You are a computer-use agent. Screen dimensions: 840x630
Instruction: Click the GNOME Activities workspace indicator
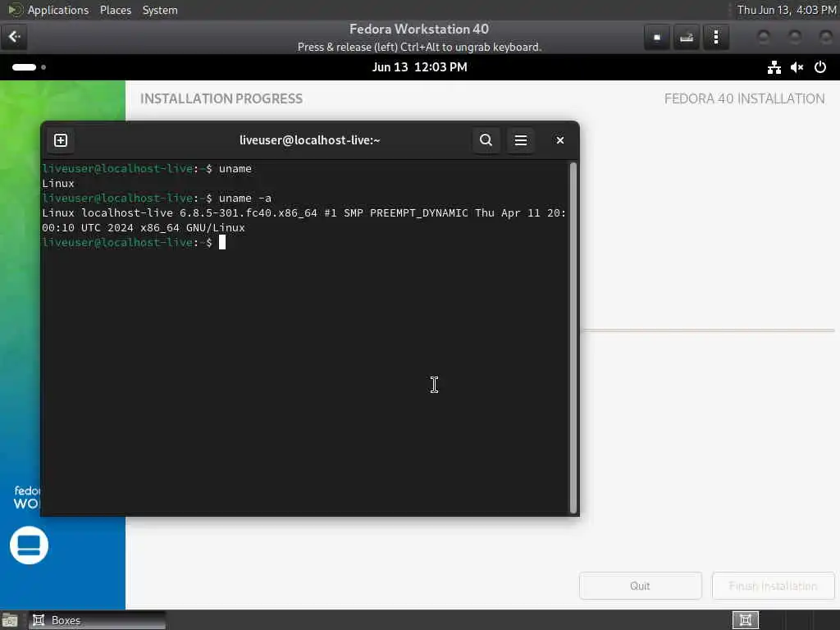pos(29,67)
